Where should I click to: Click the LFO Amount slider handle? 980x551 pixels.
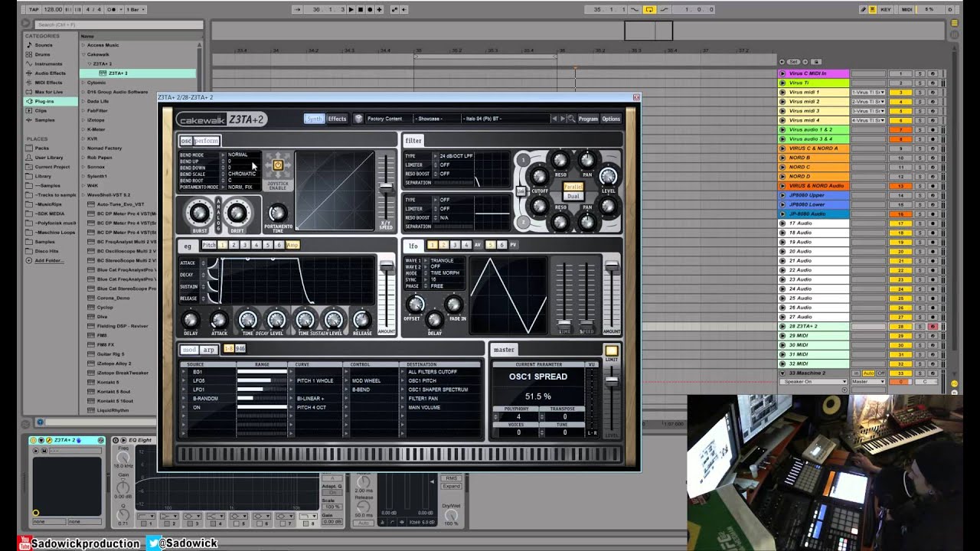[x=612, y=266]
